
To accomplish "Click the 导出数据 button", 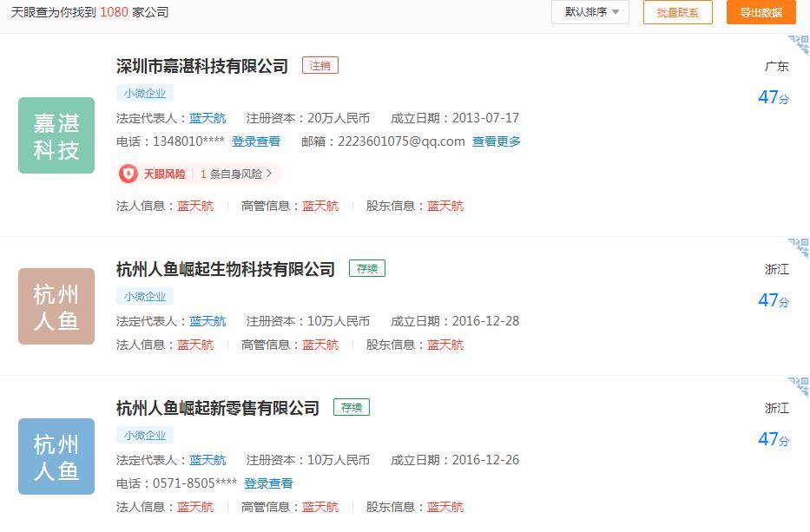I will tap(761, 12).
